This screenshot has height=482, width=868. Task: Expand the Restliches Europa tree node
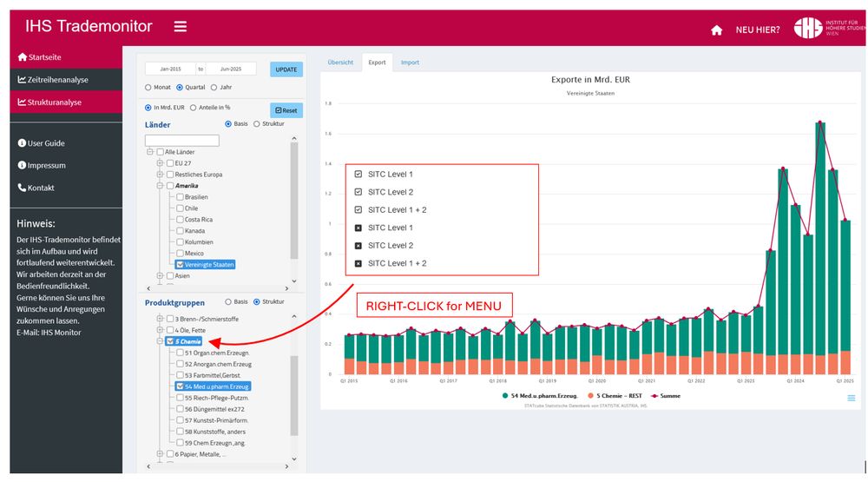(x=160, y=174)
